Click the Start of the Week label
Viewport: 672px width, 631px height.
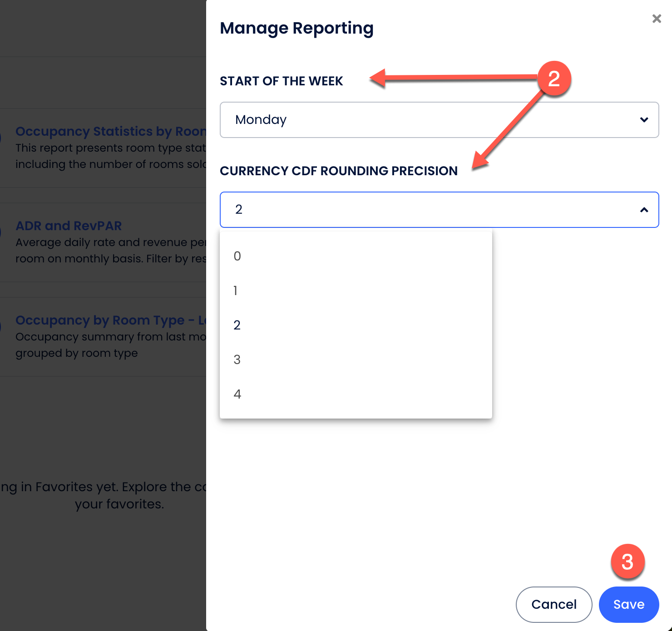[x=281, y=81]
